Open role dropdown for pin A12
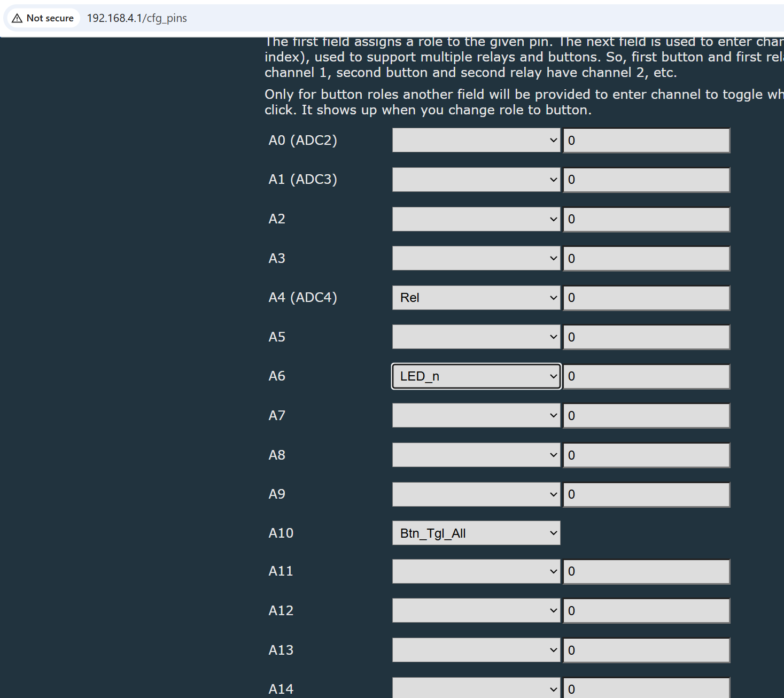This screenshot has height=698, width=784. pyautogui.click(x=476, y=611)
